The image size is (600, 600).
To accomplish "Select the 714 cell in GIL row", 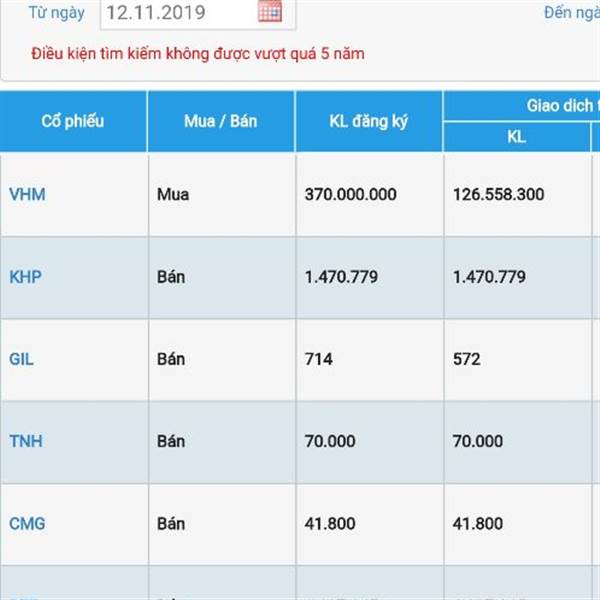I will (x=370, y=359).
